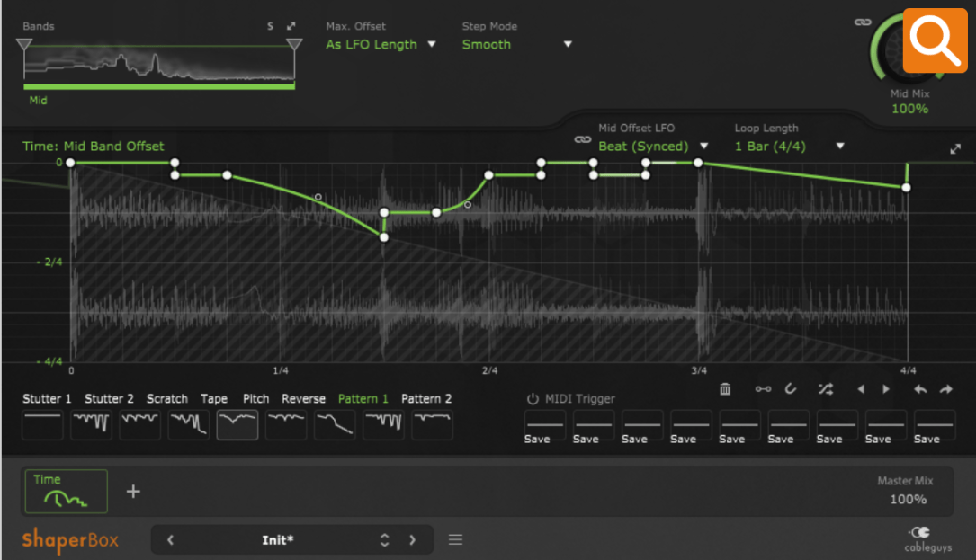Expand the Bands spectrum view

click(x=291, y=27)
